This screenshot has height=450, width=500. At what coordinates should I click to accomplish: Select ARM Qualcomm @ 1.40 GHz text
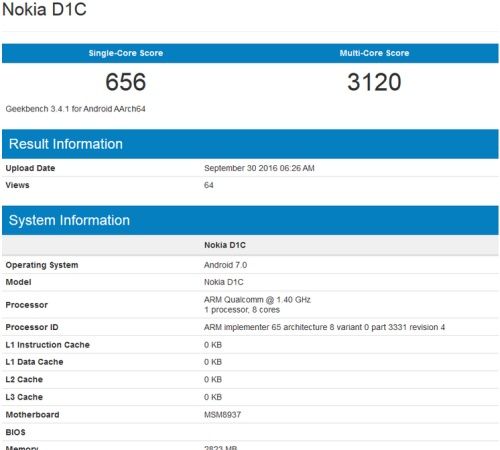[257, 300]
